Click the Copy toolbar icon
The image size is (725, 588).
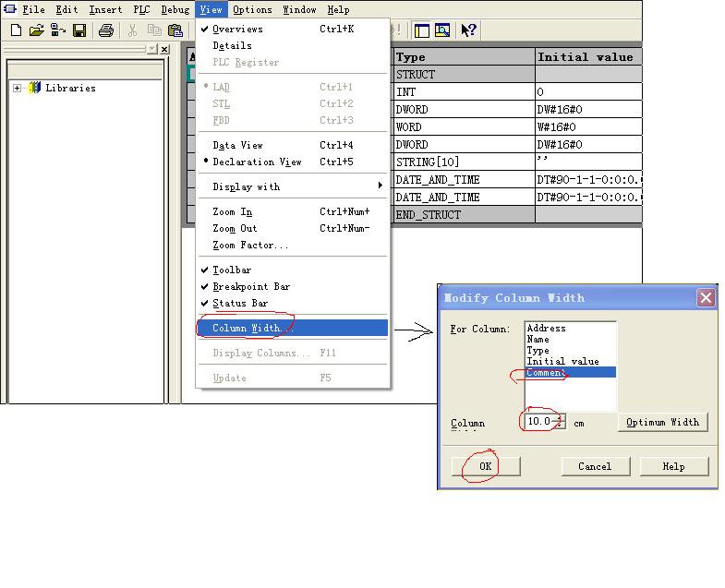point(154,30)
